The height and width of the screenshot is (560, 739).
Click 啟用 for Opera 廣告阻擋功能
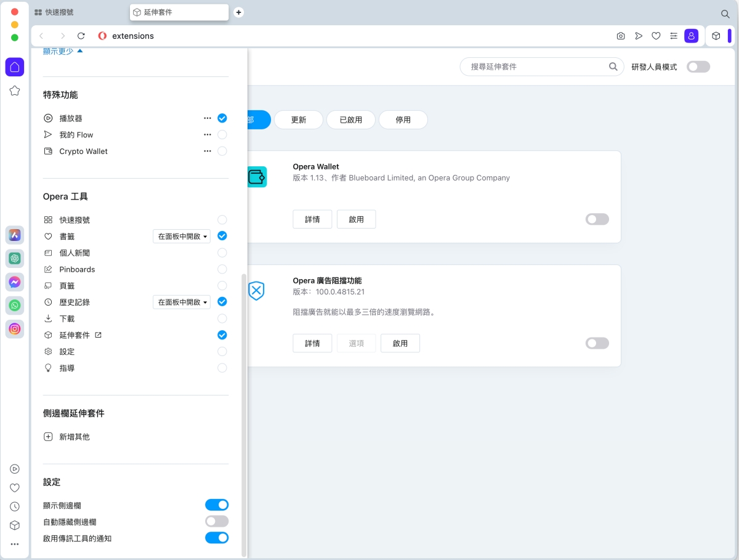point(400,343)
